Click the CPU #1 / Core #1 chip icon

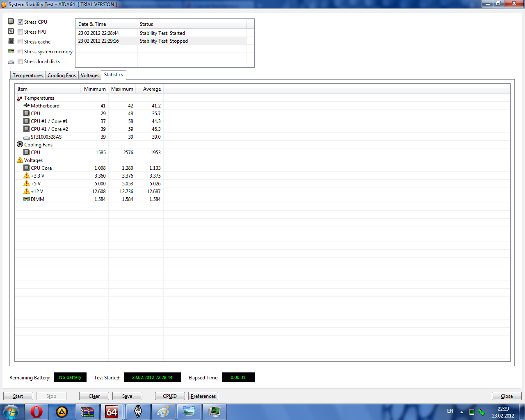coord(27,121)
